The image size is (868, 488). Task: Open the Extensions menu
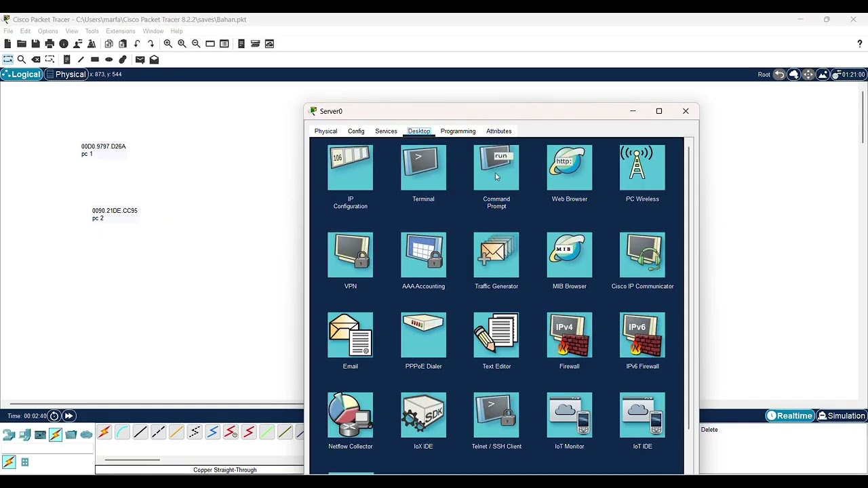tap(121, 31)
